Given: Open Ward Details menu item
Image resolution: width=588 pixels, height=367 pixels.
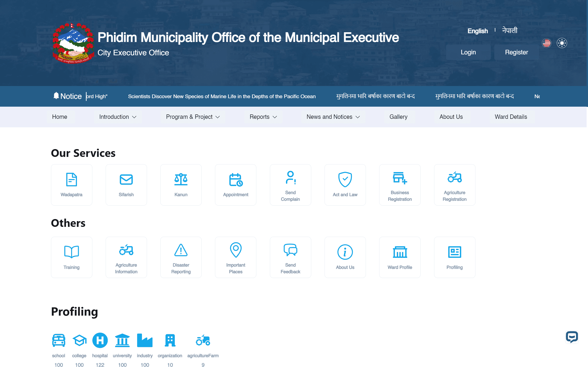Looking at the screenshot, I should point(511,117).
